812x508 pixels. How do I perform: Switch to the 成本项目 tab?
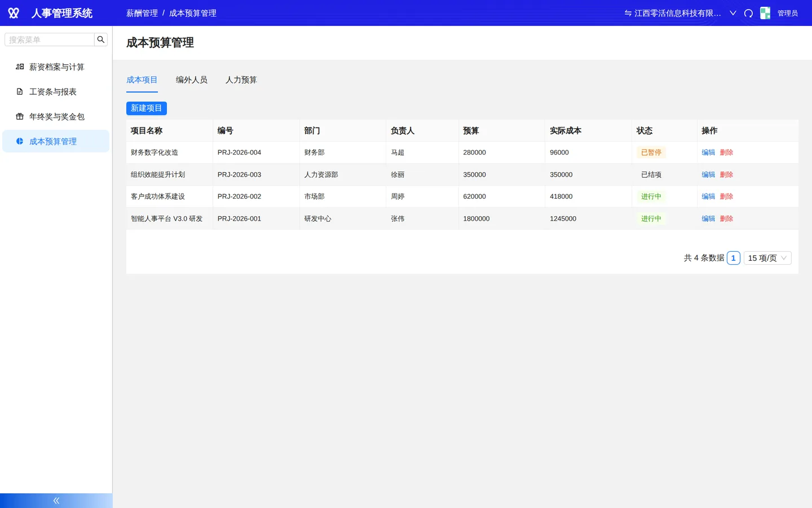[142, 80]
